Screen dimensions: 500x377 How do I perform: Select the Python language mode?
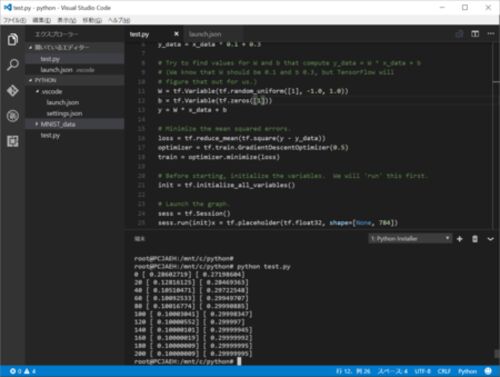(x=467, y=371)
